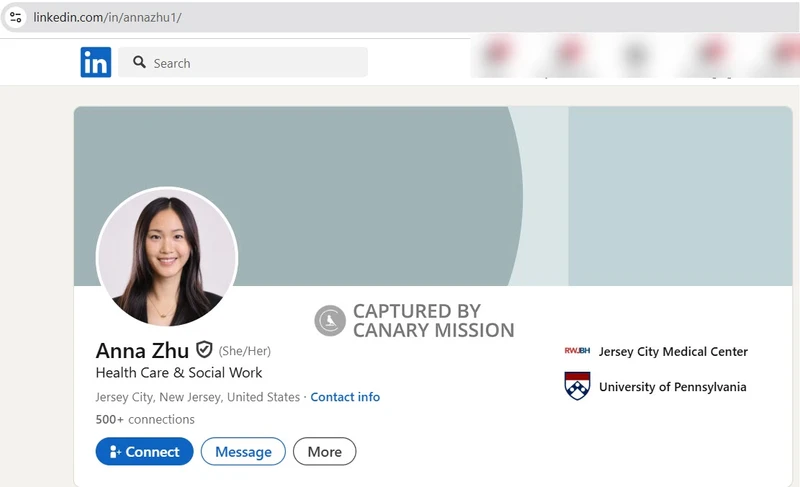Select the linkedin.com URL in address bar
The width and height of the screenshot is (800, 487).
tap(107, 18)
